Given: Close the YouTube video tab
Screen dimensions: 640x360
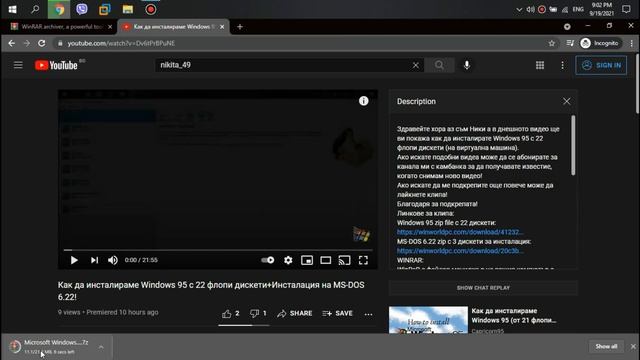Looking at the screenshot, I should pyautogui.click(x=222, y=27).
